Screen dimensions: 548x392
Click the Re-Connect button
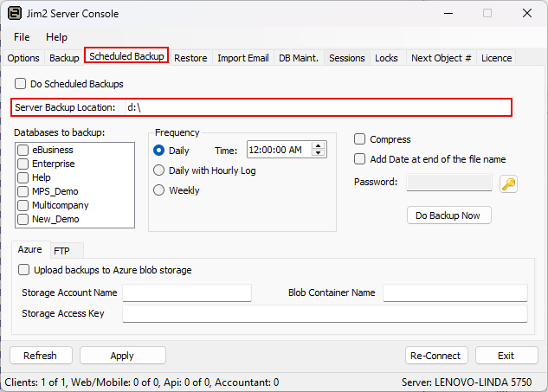[x=436, y=356]
